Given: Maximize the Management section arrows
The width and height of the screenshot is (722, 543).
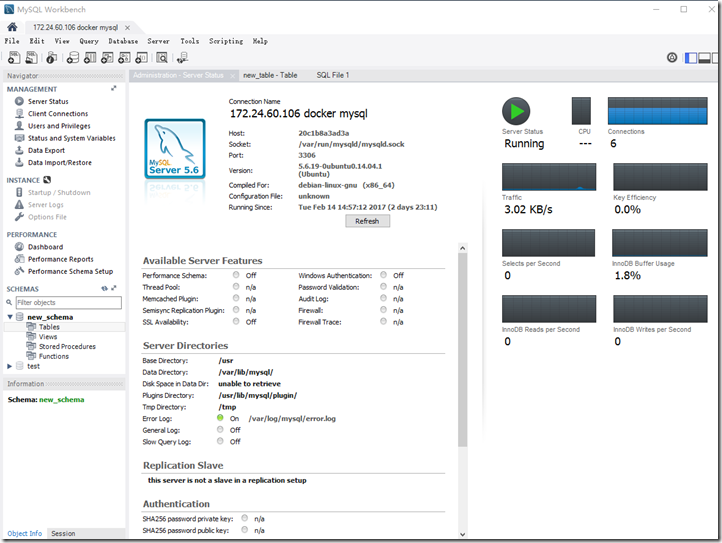Looking at the screenshot, I should tap(113, 88).
